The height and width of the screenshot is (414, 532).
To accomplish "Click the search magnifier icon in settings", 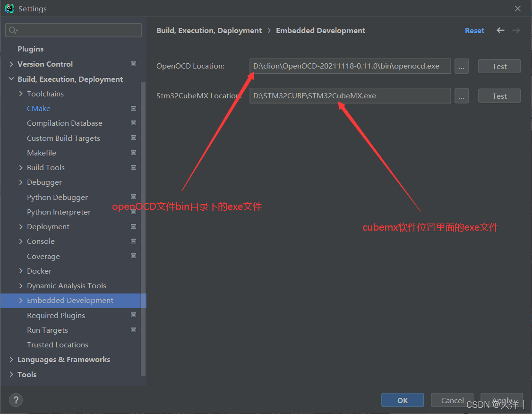I will 13,30.
